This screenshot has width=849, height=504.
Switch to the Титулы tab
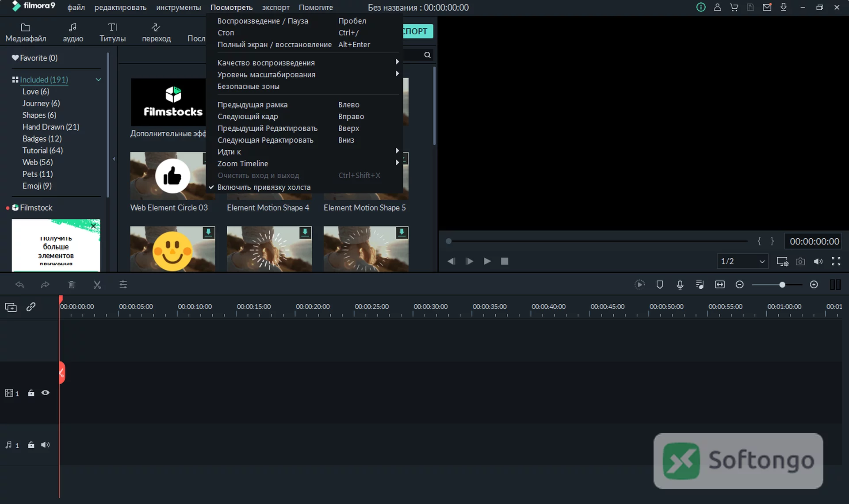(112, 33)
